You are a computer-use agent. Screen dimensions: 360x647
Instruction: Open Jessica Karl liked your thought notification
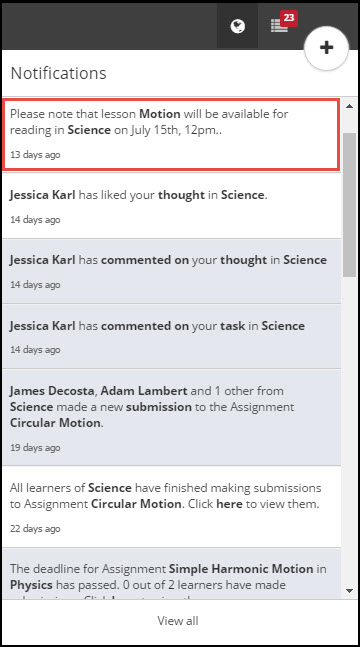[x=171, y=205]
